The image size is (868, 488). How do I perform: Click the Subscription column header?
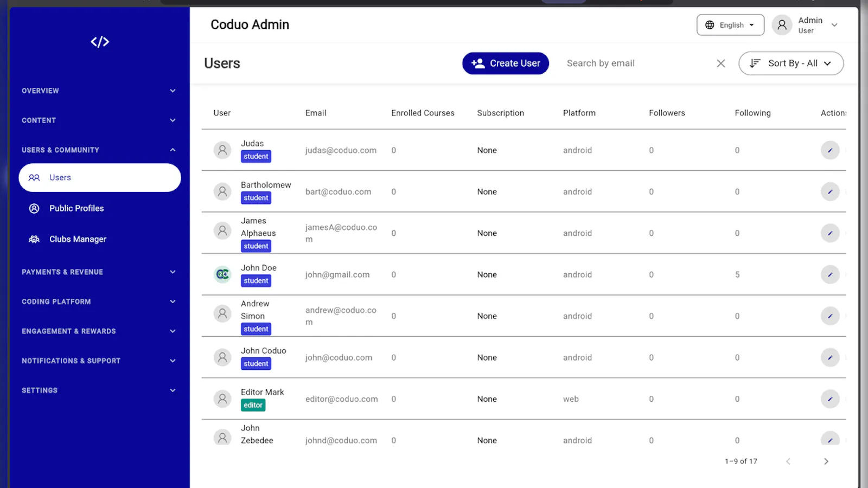click(500, 113)
